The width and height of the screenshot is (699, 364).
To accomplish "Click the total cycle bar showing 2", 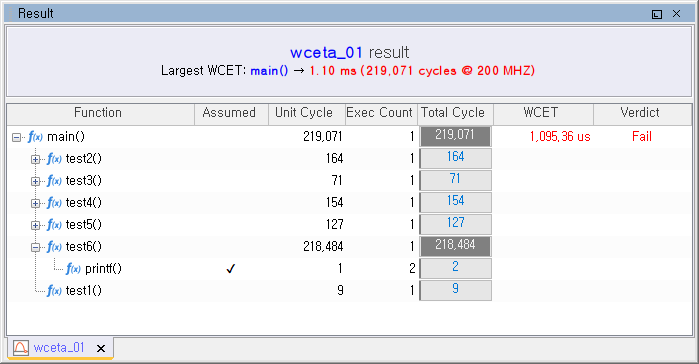I will pyautogui.click(x=455, y=268).
